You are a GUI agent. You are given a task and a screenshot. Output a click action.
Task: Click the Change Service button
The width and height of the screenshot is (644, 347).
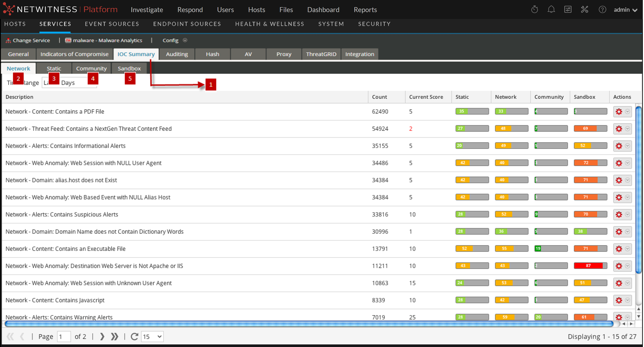pyautogui.click(x=28, y=40)
